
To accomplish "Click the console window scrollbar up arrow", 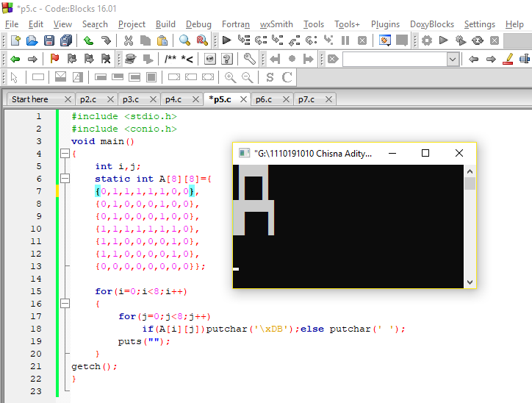I will pyautogui.click(x=470, y=171).
